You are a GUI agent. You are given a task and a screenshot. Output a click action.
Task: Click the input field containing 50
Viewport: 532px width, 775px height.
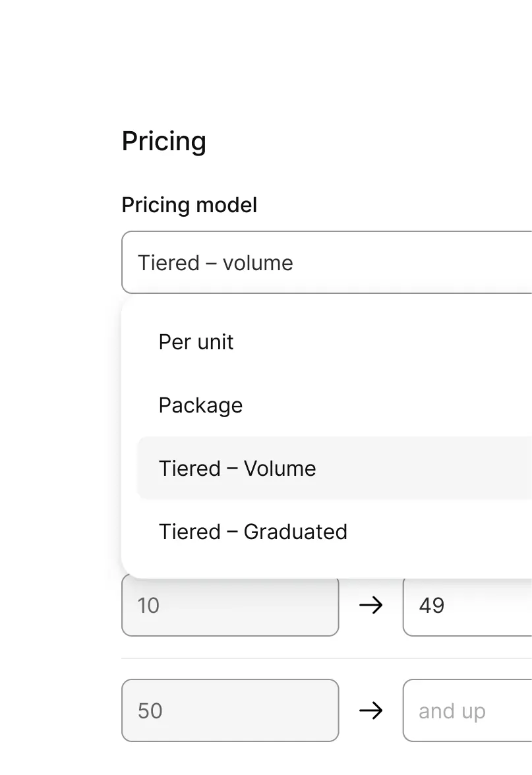229,710
